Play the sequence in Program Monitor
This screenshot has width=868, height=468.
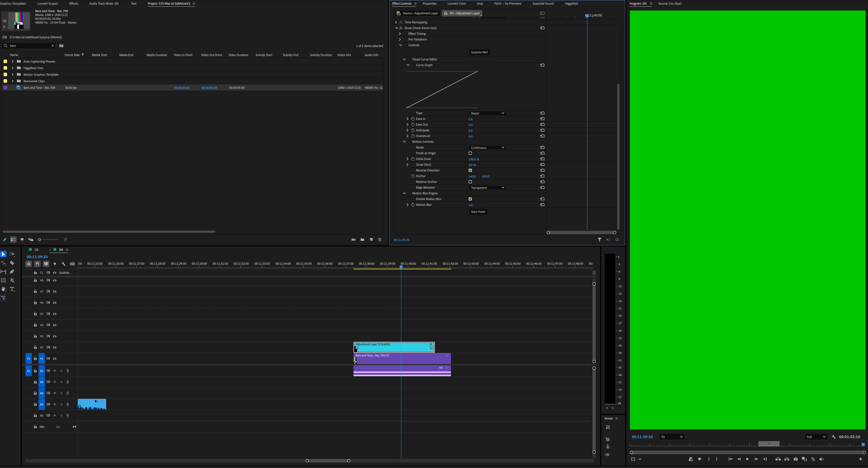[x=747, y=459]
